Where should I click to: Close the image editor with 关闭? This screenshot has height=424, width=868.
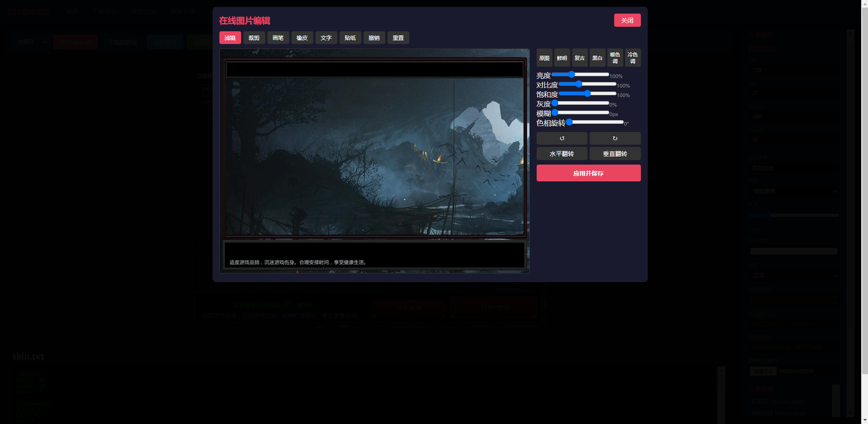tap(627, 20)
